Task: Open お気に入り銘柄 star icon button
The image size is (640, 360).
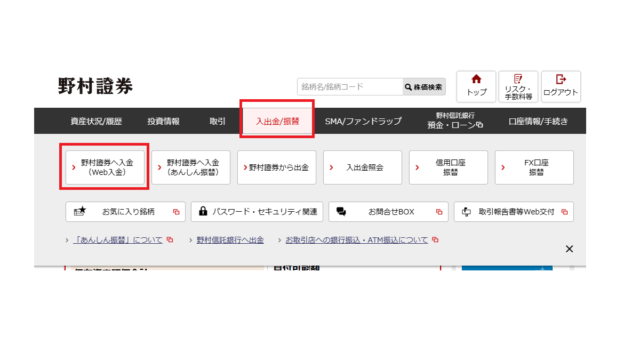Action: (x=125, y=211)
